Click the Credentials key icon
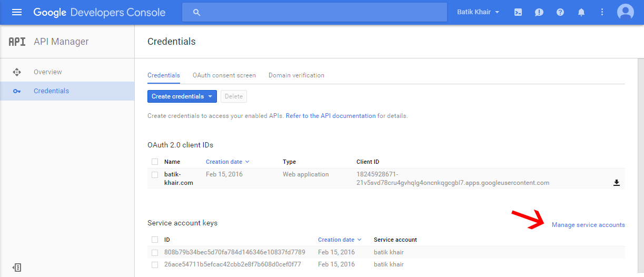Image resolution: width=644 pixels, height=277 pixels. [17, 91]
